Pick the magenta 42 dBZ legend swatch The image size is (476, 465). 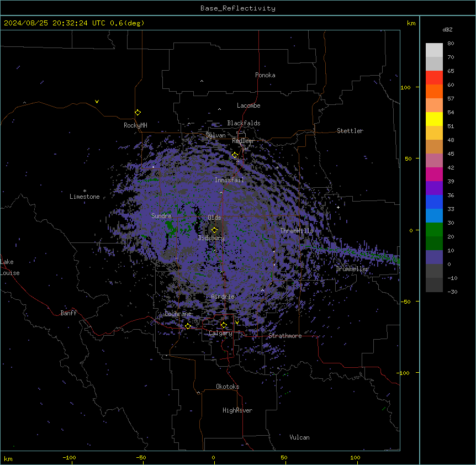434,174
